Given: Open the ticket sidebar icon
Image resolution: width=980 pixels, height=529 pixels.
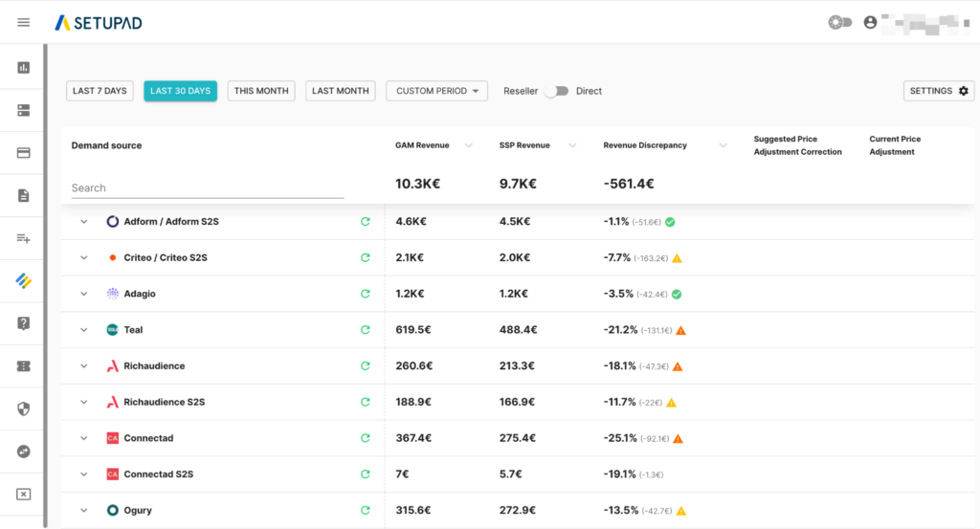Looking at the screenshot, I should coord(23,366).
